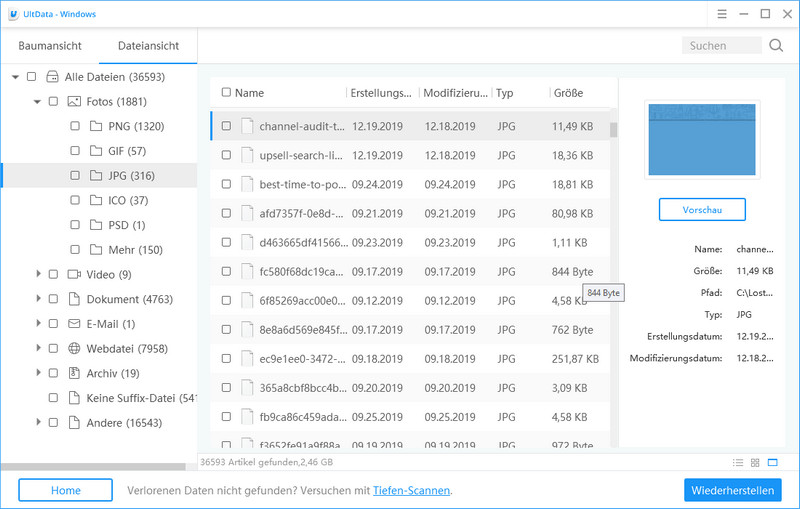
Task: Click the Wiederherstellen button
Action: 733,490
